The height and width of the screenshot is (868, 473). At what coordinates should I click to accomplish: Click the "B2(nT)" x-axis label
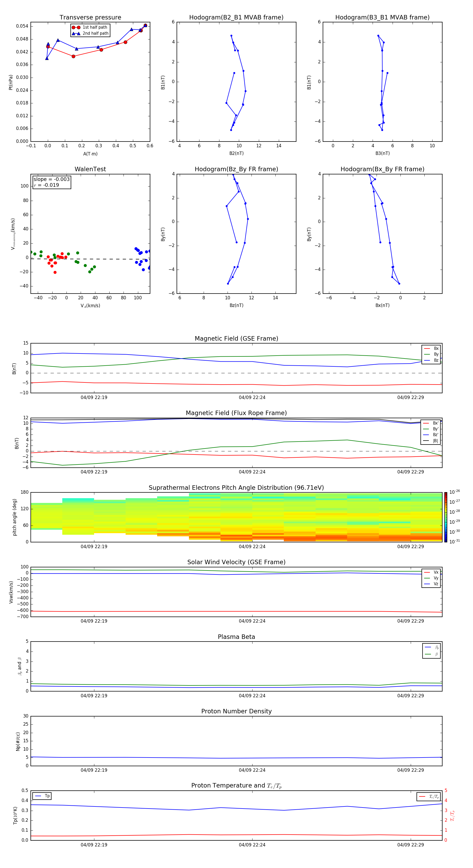[236, 153]
